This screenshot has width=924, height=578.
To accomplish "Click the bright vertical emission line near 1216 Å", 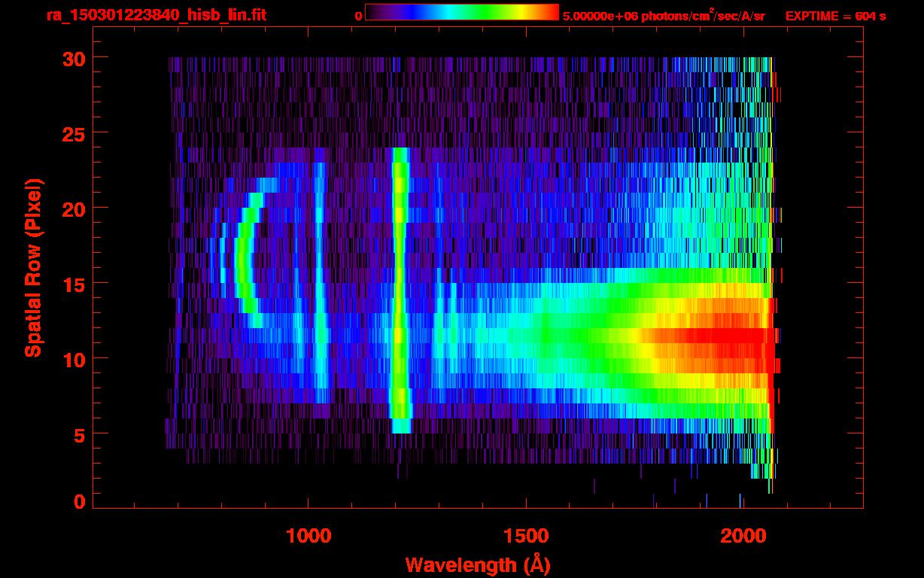I will (x=400, y=291).
